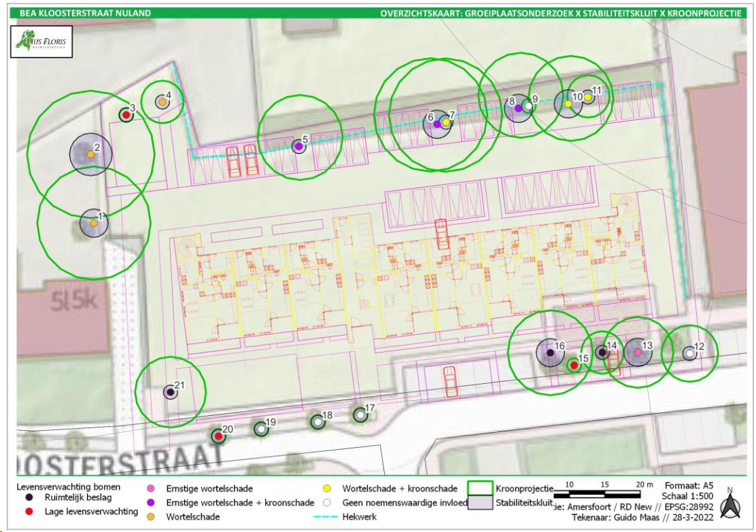Click tree marker number 16
The height and width of the screenshot is (532, 756).
550,353
